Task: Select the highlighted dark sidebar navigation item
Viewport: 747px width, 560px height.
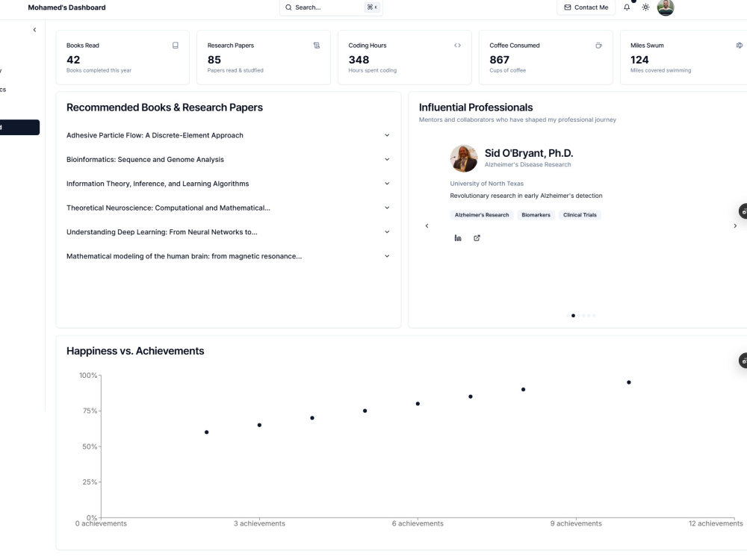Action: (19, 127)
